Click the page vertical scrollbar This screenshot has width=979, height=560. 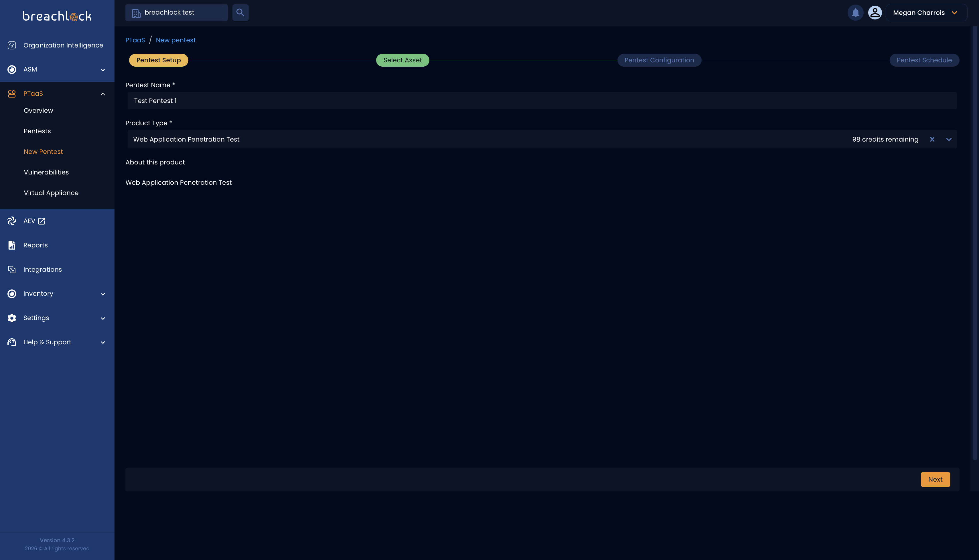975,243
